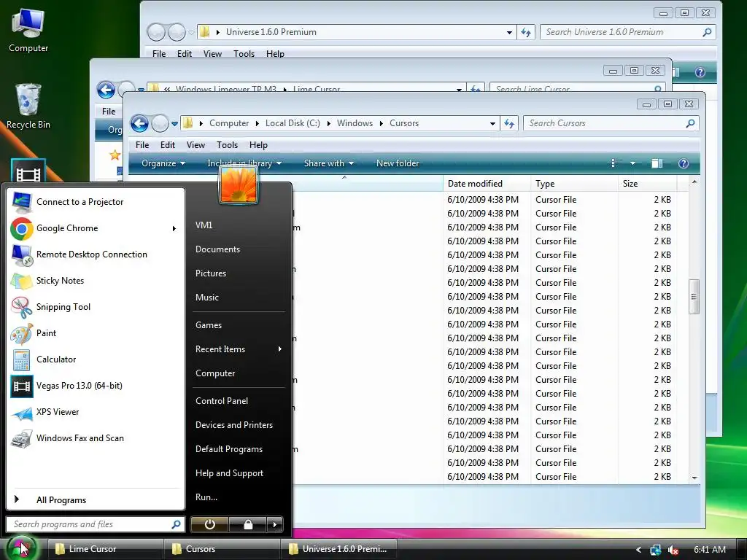Launch Vegas Pro 13.0 (64-bit)
The width and height of the screenshot is (747, 560).
coord(96,386)
